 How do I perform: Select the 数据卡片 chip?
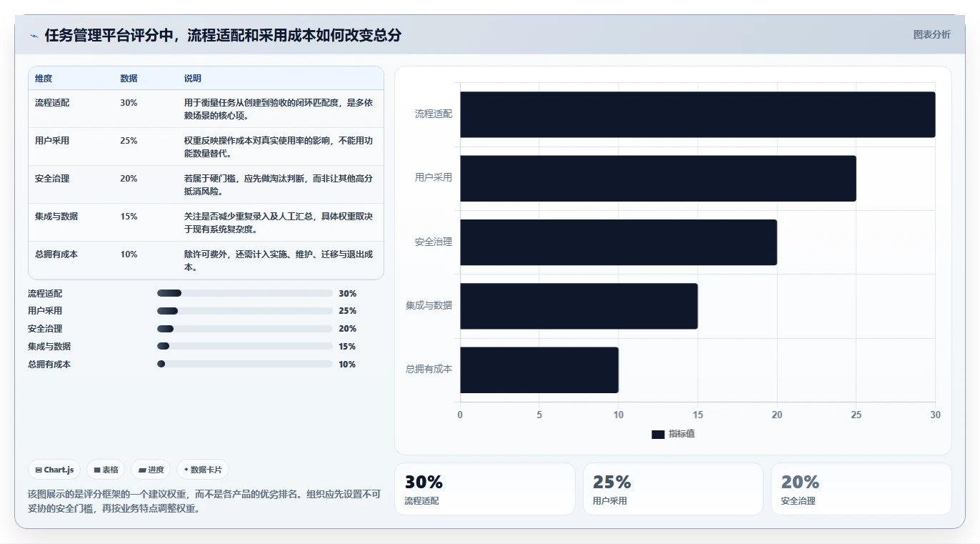(x=203, y=470)
